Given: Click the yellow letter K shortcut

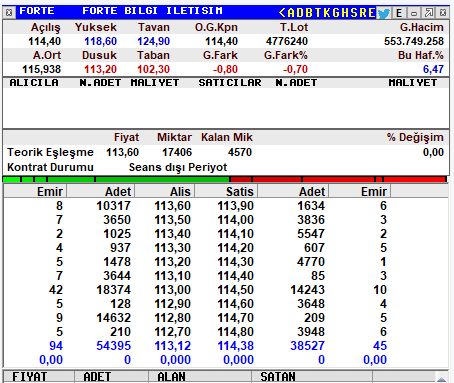Looking at the screenshot, I should 327,13.
